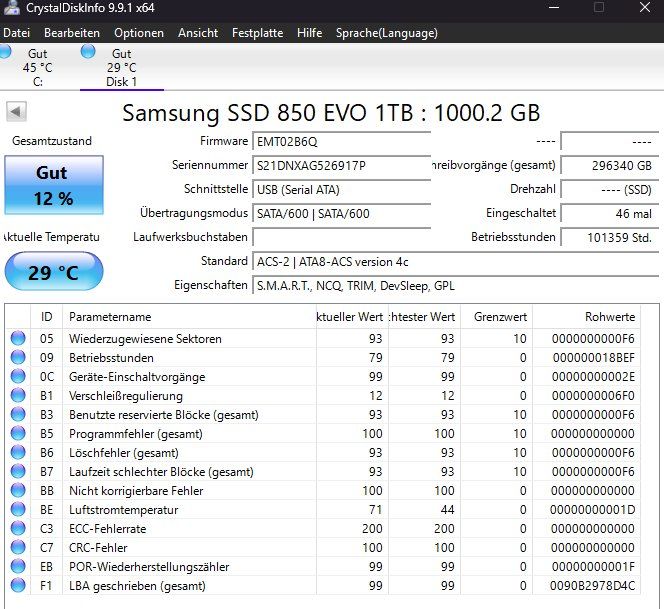Click raw value 000000018BEF of Betriebsstunden

pos(593,358)
